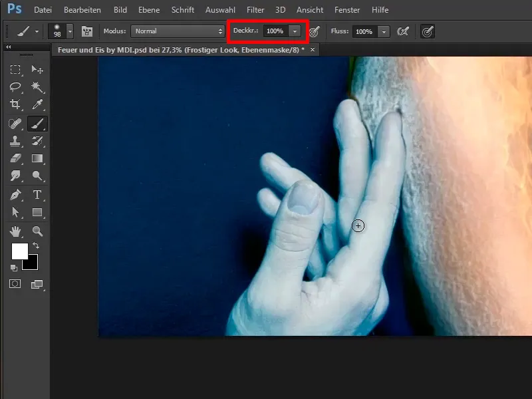
Task: Collapse the toolbox panel double arrow
Action: tap(9, 47)
